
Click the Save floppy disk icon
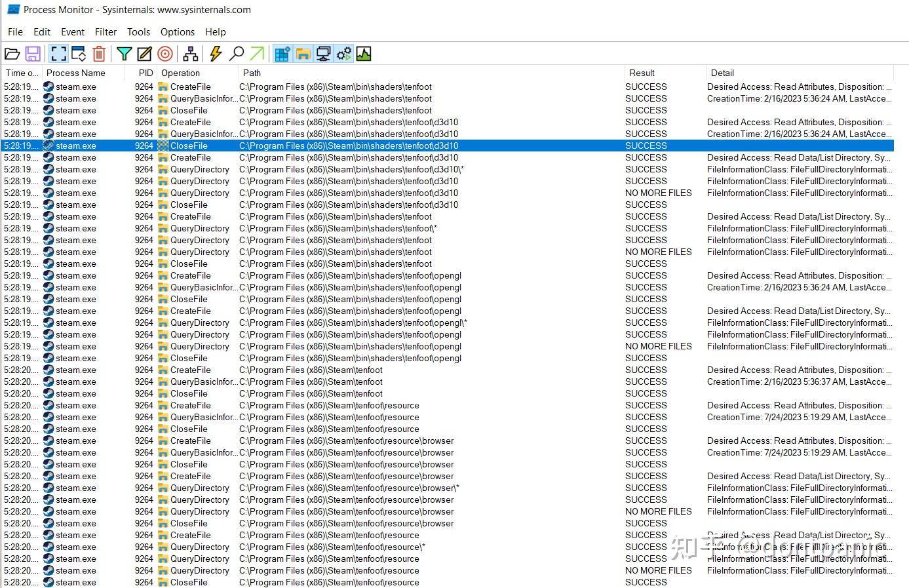pyautogui.click(x=33, y=54)
